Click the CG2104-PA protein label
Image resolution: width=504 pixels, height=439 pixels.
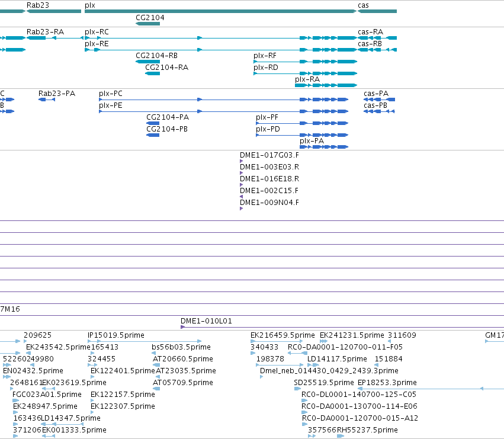[x=168, y=117]
